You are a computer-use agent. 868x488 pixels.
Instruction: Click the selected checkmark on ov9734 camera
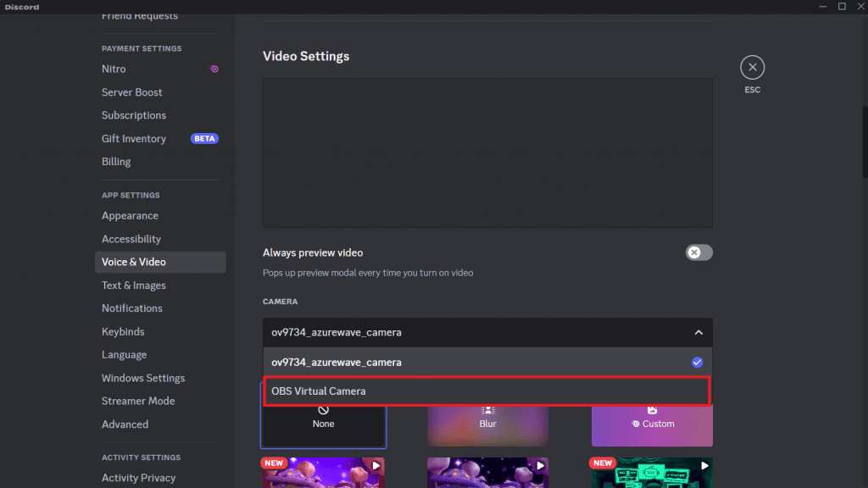coord(697,363)
